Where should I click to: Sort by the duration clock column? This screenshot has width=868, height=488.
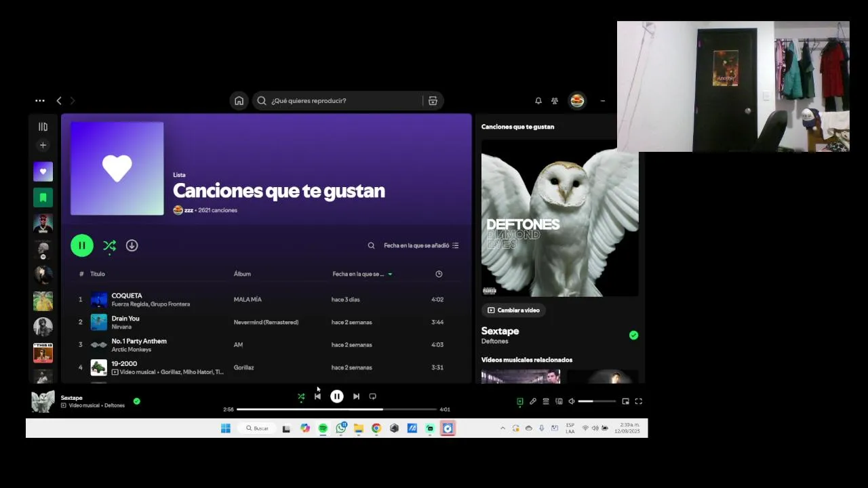point(439,274)
